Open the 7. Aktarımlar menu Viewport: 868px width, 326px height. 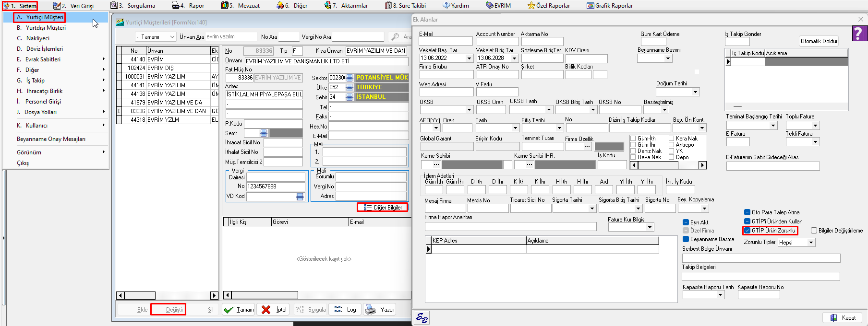tap(346, 6)
